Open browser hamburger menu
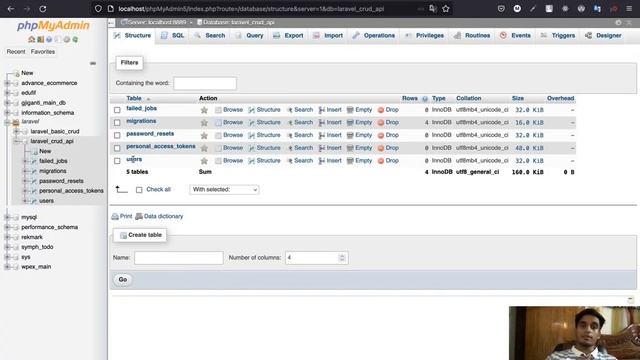Viewport: 640px width, 360px height. point(629,9)
